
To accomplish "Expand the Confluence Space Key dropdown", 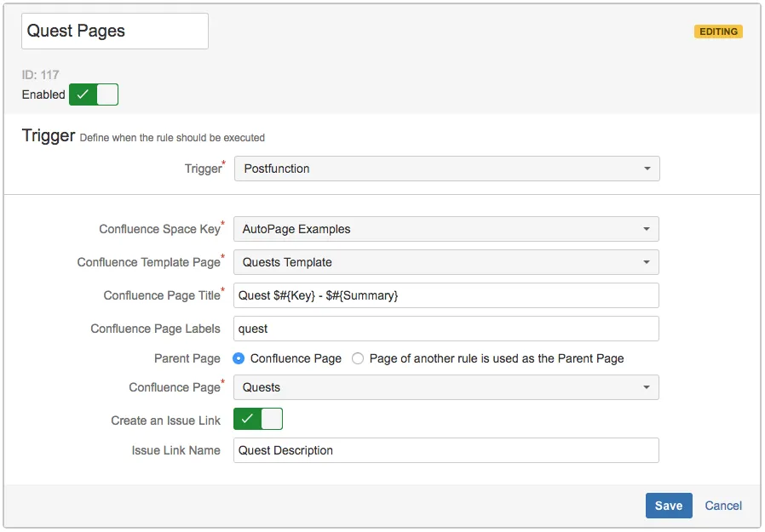I will pos(446,229).
